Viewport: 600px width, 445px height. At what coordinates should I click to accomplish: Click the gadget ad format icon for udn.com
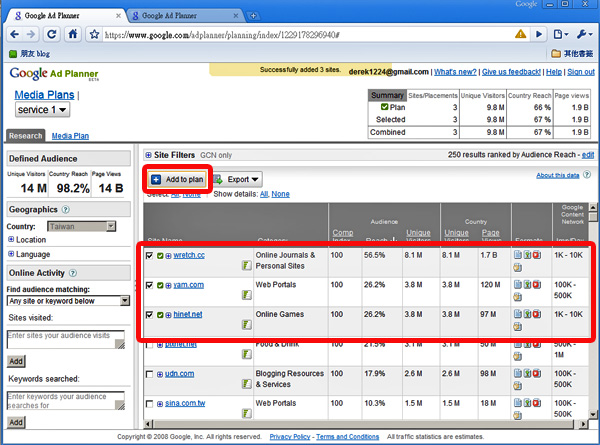[518, 386]
